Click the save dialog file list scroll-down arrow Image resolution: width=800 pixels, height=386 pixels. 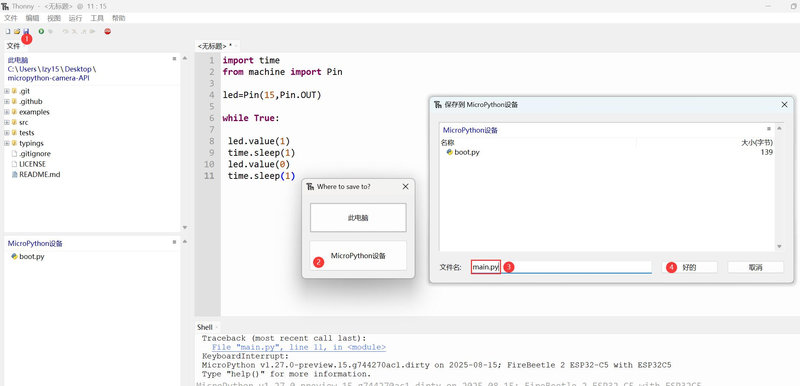click(779, 246)
